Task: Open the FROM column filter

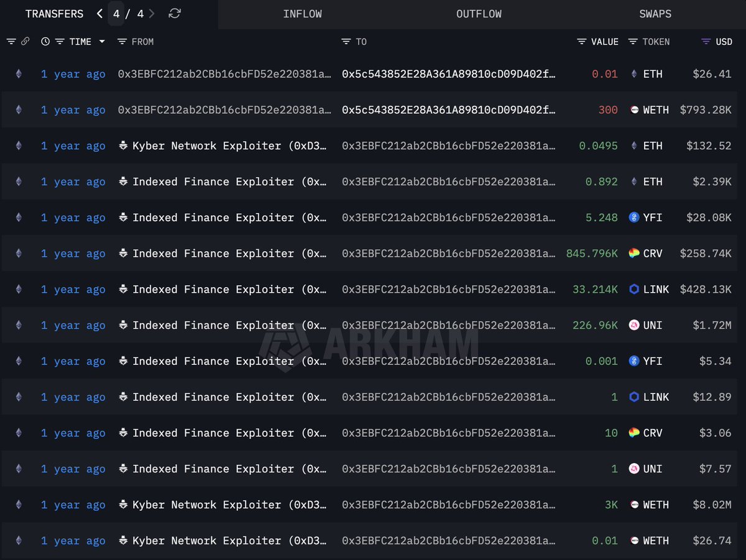Action: (122, 42)
